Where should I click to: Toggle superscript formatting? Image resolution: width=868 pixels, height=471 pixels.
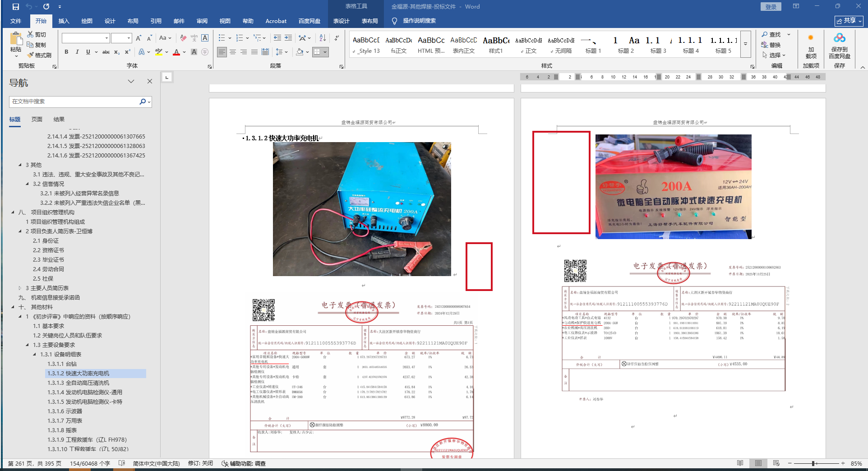(128, 52)
